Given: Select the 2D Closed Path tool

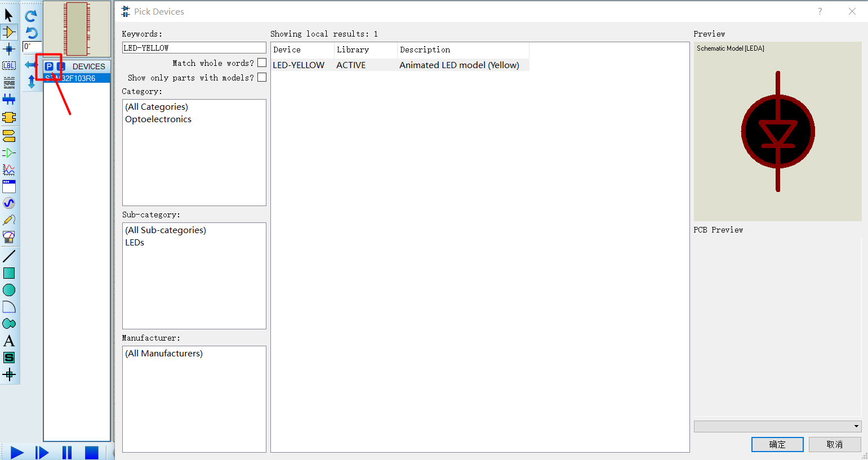Looking at the screenshot, I should pos(9,324).
